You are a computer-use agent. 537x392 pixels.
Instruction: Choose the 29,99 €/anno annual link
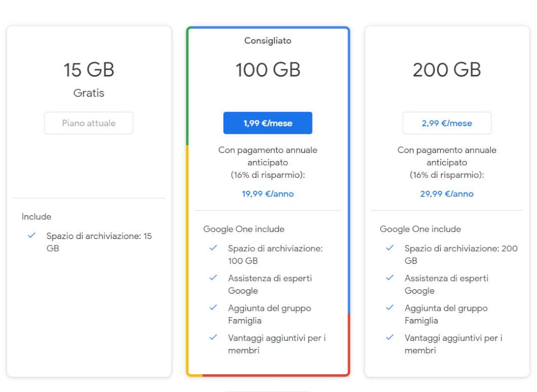tap(447, 194)
